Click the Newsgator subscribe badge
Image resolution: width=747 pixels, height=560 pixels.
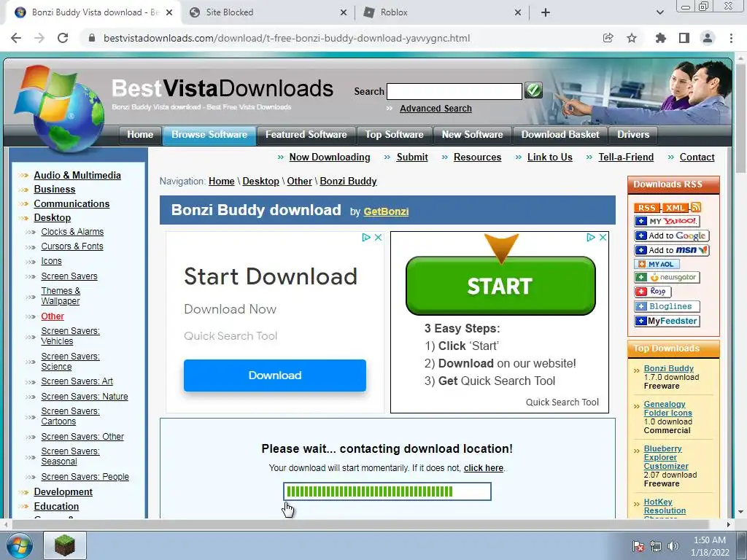click(667, 277)
